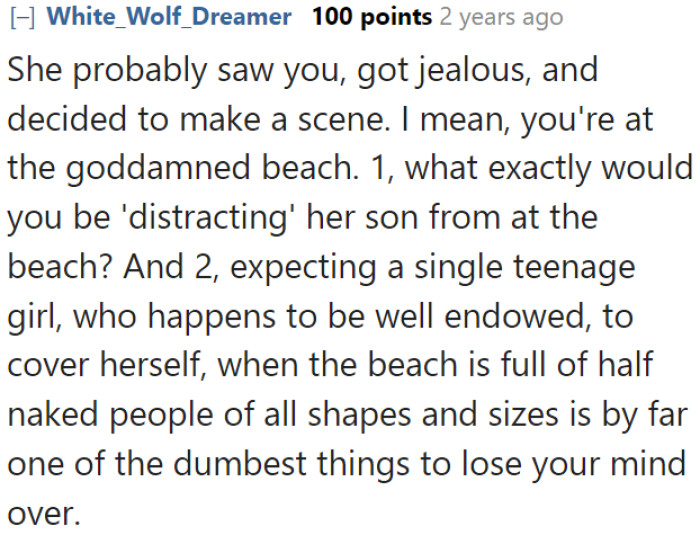Click the word 'things' in the comment
The width and height of the screenshot is (700, 535).
click(x=363, y=465)
